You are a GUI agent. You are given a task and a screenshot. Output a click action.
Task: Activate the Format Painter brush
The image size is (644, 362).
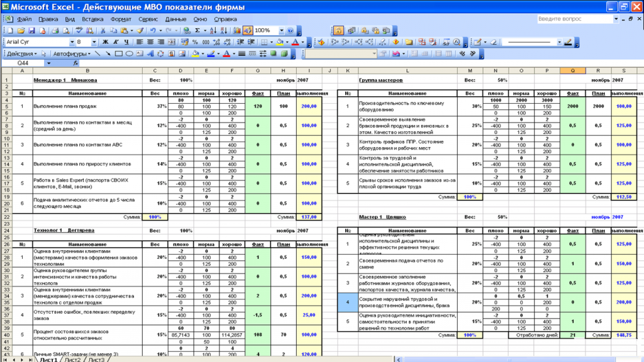click(x=140, y=31)
